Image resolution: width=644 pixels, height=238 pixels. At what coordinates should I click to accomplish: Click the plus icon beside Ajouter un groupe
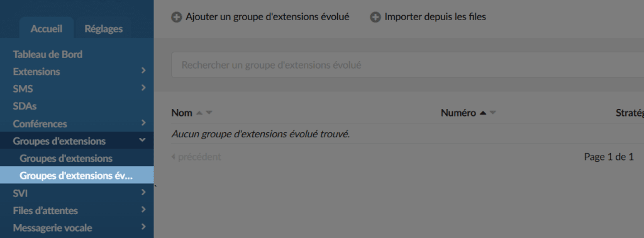click(177, 17)
